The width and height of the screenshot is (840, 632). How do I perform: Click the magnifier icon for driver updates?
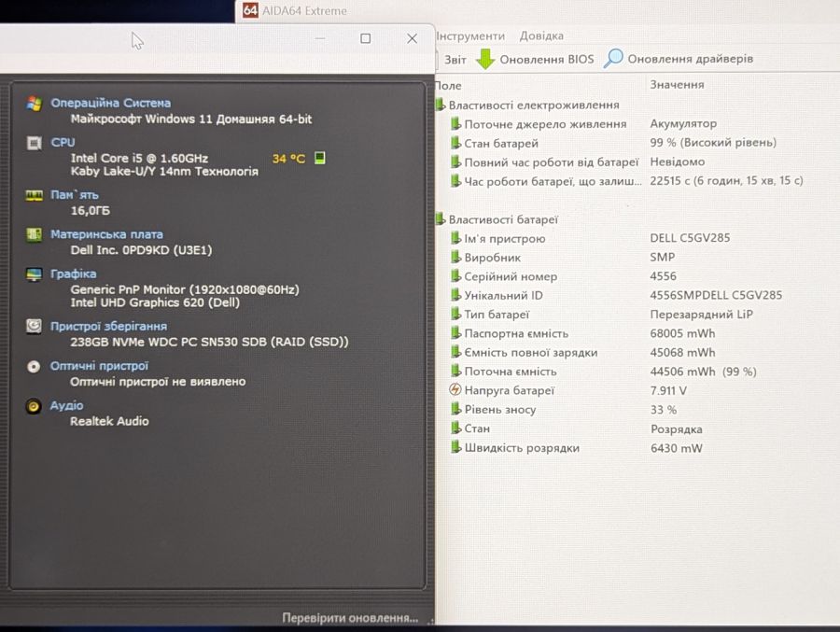[x=613, y=59]
